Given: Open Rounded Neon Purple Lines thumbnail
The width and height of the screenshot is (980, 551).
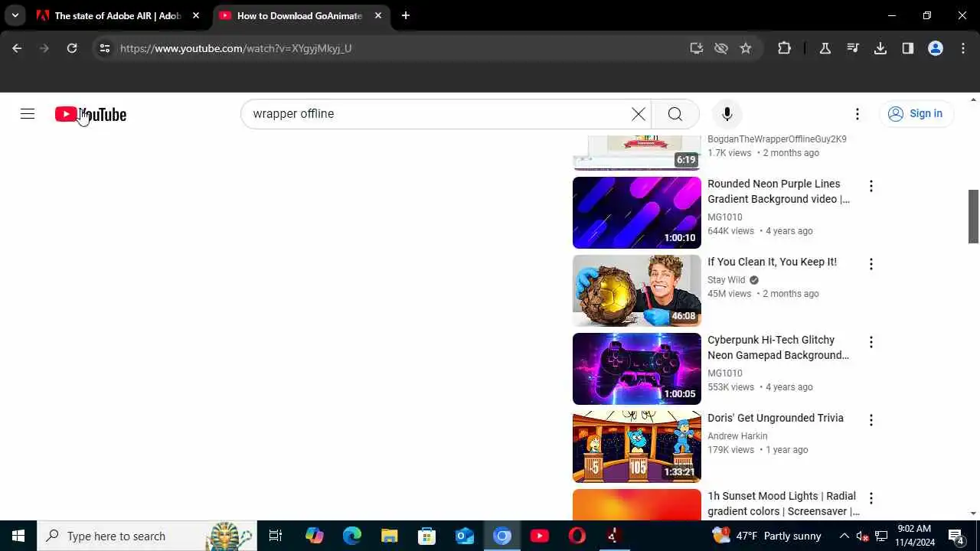Looking at the screenshot, I should coord(637,213).
